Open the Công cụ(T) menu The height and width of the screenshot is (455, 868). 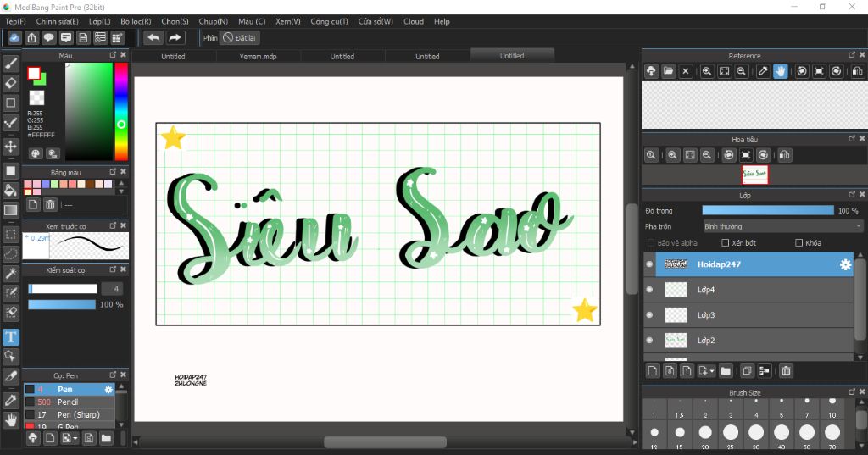pos(329,21)
